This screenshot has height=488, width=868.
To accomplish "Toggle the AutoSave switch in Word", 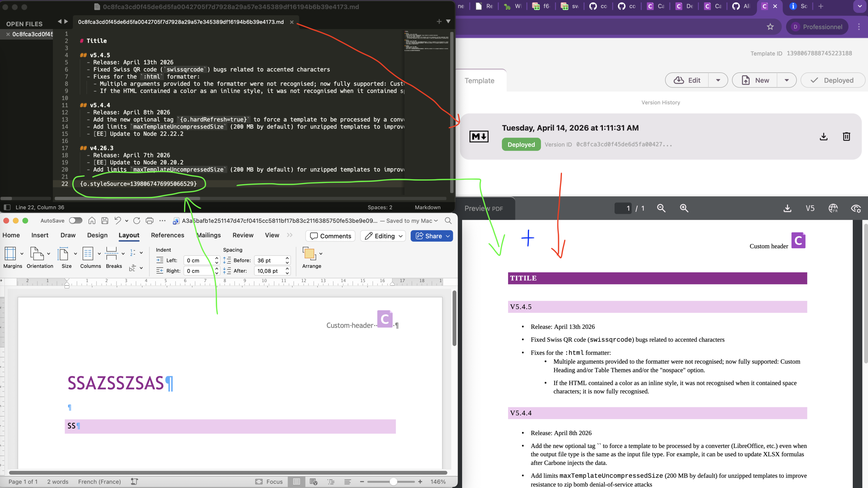I will (x=76, y=220).
